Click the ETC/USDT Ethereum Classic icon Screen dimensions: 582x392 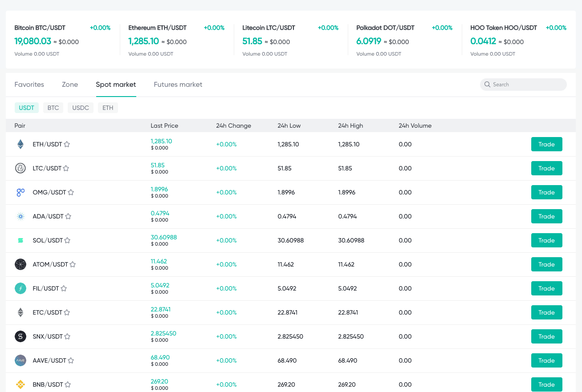pyautogui.click(x=20, y=312)
